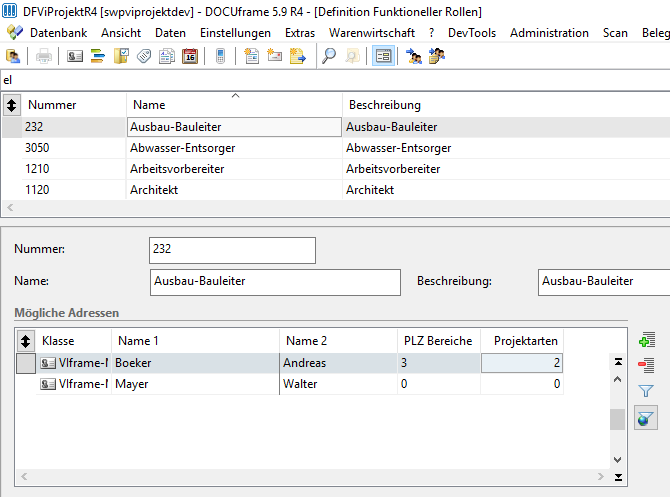Click the contact card icon in Mayer row
670x497 pixels.
tap(48, 384)
